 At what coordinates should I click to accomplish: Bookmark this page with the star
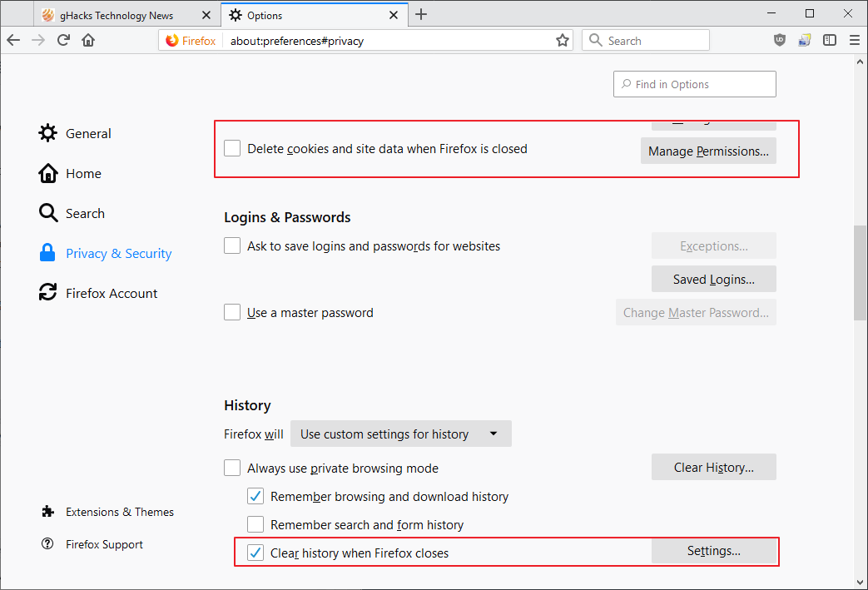tap(563, 41)
